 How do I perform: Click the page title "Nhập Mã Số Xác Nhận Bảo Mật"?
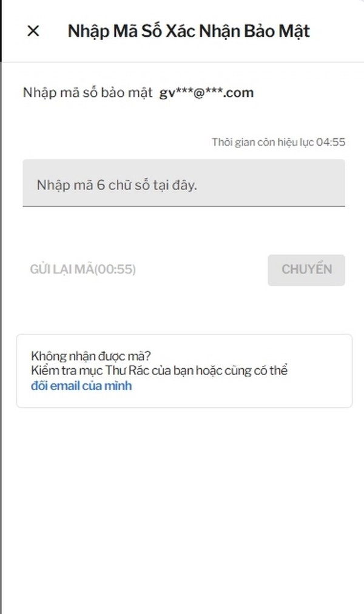click(x=189, y=31)
